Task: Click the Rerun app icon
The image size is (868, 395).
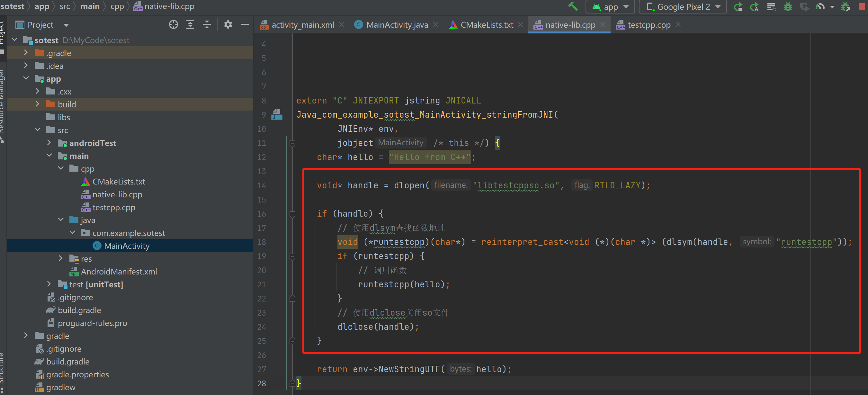Action: click(738, 7)
